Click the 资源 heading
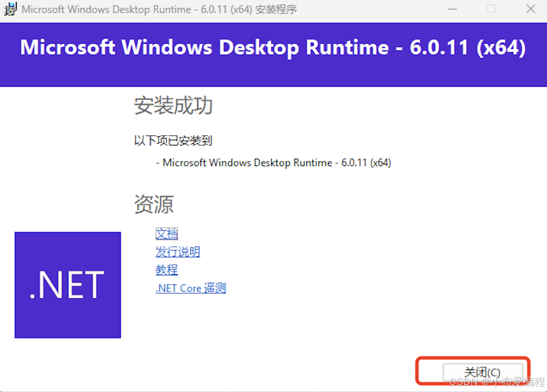 154,204
